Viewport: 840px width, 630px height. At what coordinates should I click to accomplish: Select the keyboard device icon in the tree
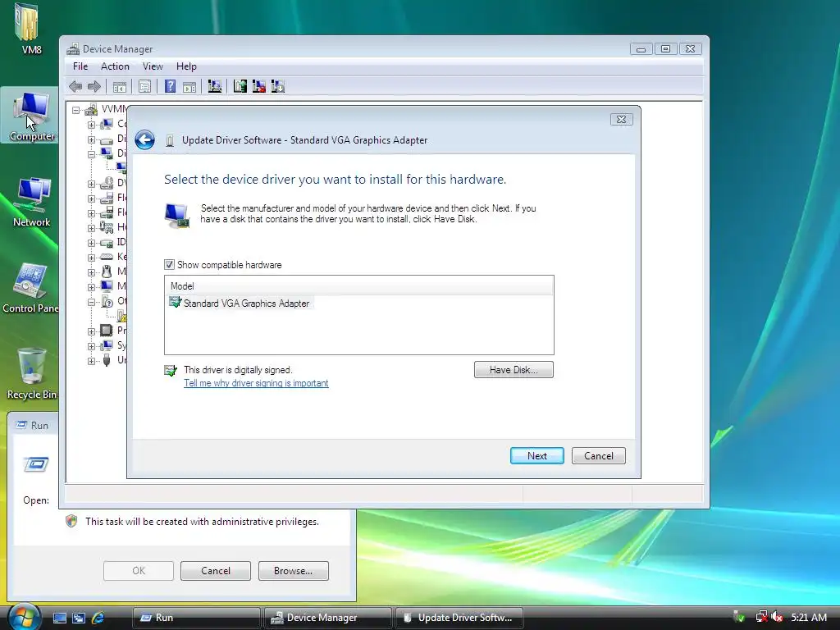[107, 257]
